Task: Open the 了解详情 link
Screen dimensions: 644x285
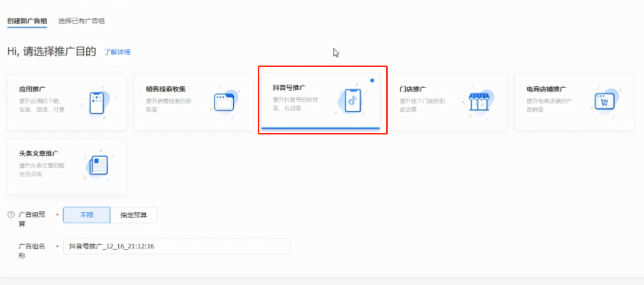Action: pyautogui.click(x=117, y=52)
